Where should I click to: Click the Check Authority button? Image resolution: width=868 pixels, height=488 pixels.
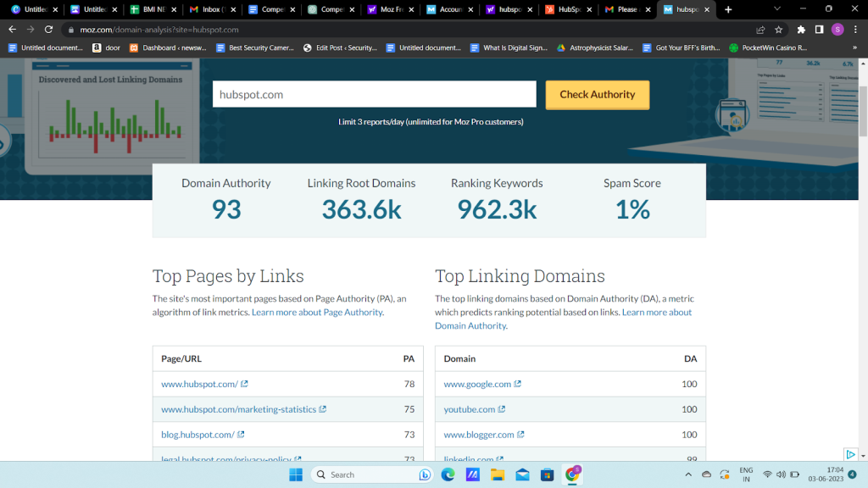597,95
